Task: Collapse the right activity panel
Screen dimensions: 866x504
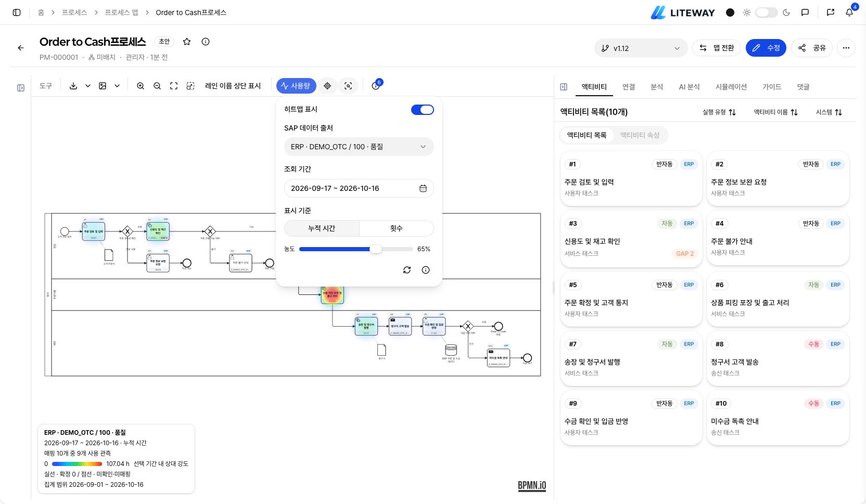Action: point(564,87)
